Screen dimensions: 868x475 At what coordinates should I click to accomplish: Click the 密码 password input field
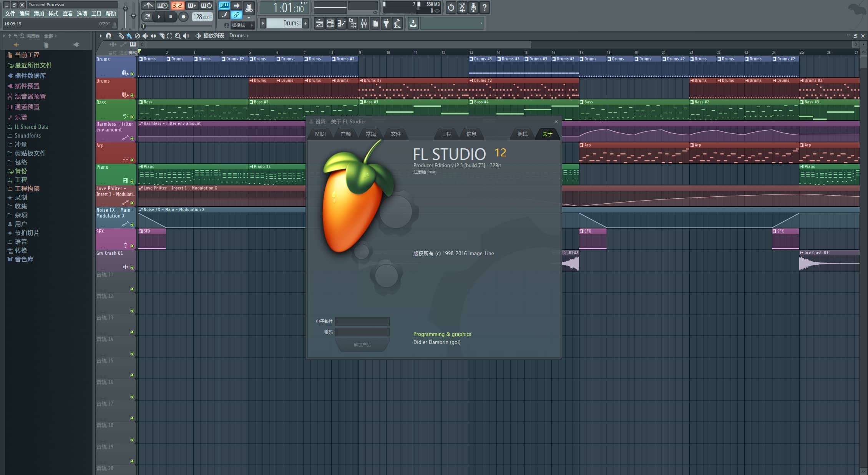point(362,332)
